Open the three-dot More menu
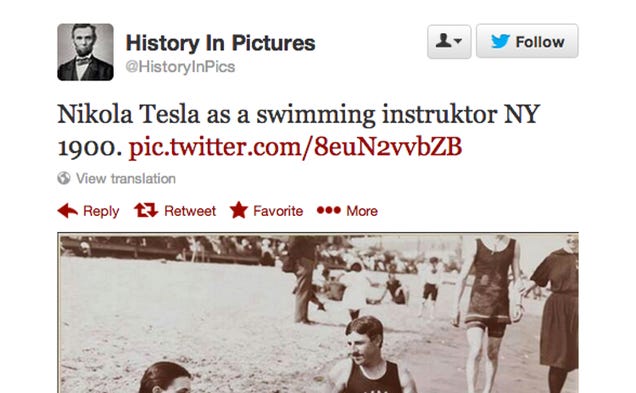The width and height of the screenshot is (636, 393). (x=329, y=210)
